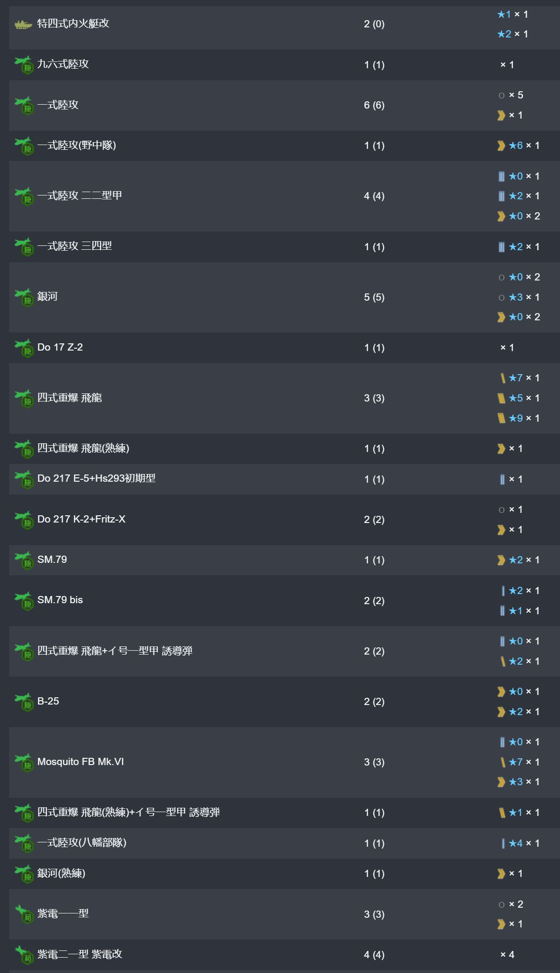The width and height of the screenshot is (560, 973).
Task: Select the 四式重爆 飛龍 equipment name
Action: click(x=70, y=398)
